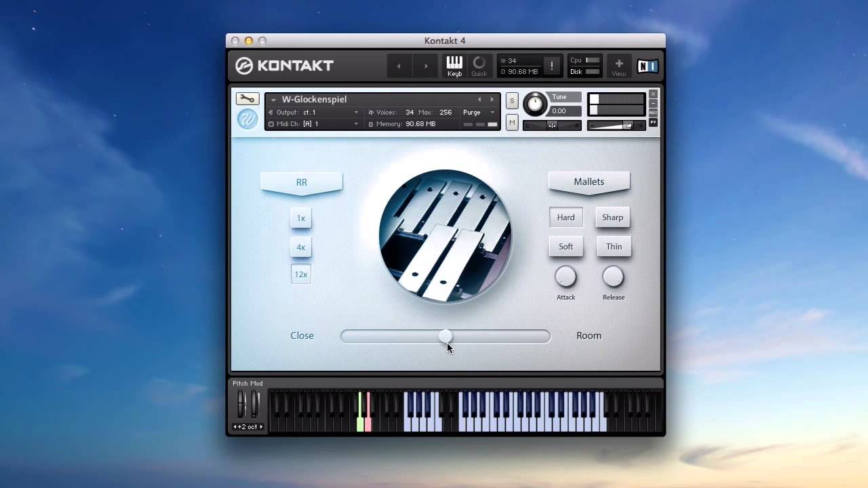This screenshot has width=868, height=488.
Task: Load the next instrument via the right arrow beside W-Glockenspiel
Action: (x=492, y=100)
